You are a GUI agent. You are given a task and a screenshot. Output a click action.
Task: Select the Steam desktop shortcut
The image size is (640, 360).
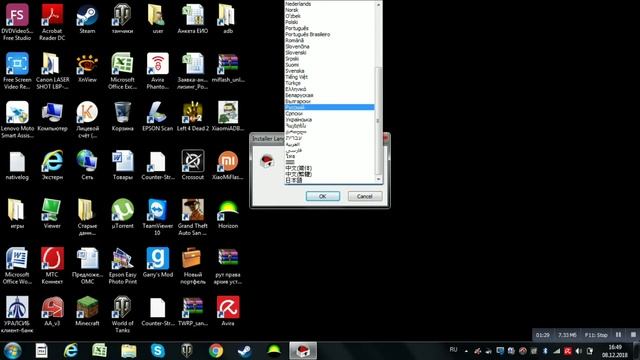(x=87, y=19)
